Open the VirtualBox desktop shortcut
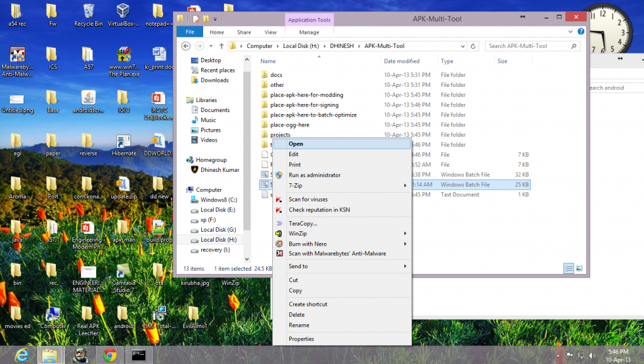Image resolution: width=644 pixels, height=364 pixels. tap(123, 15)
